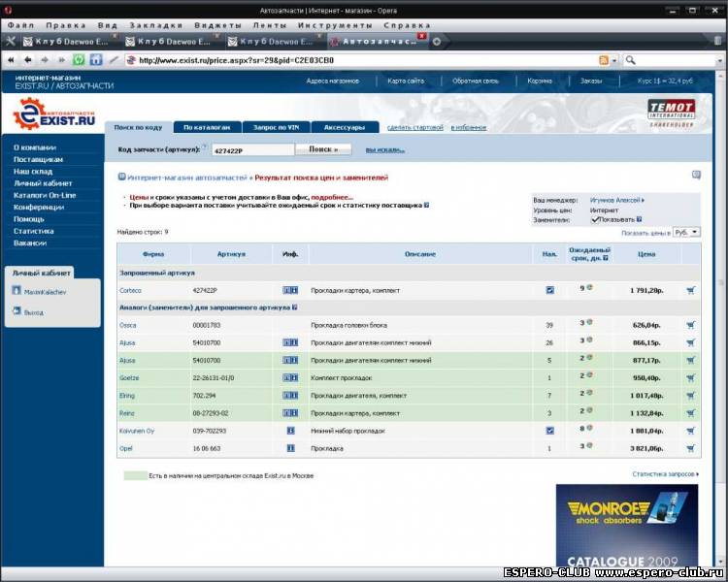
Task: Open info icon for Opel row
Action: pyautogui.click(x=290, y=448)
